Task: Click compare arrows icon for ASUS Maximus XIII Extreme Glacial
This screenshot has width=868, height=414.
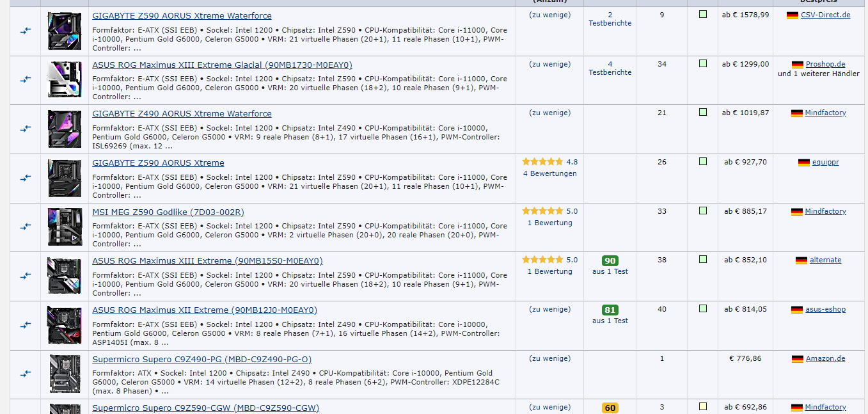Action: 26,79
